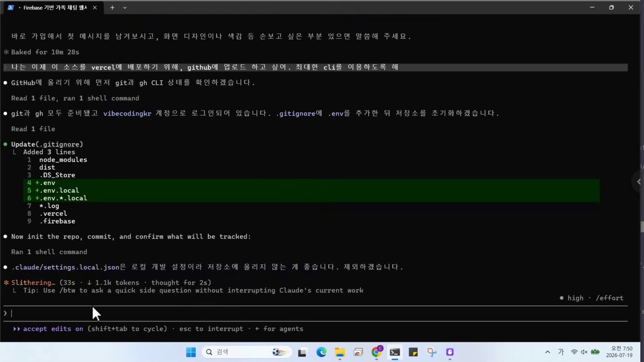Open Sticky Notes from the taskbar
644x362 pixels.
point(413,352)
